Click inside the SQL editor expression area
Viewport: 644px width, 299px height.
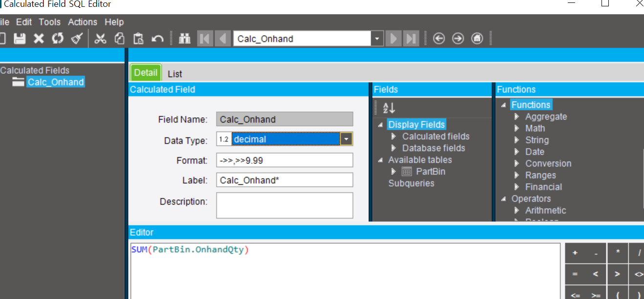(x=345, y=271)
